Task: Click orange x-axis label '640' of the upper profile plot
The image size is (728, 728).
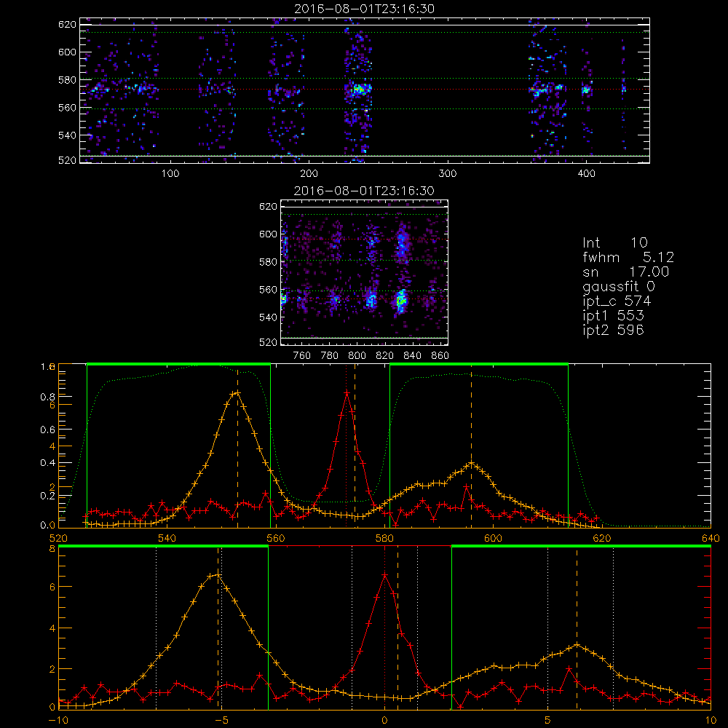Action: pos(711,539)
